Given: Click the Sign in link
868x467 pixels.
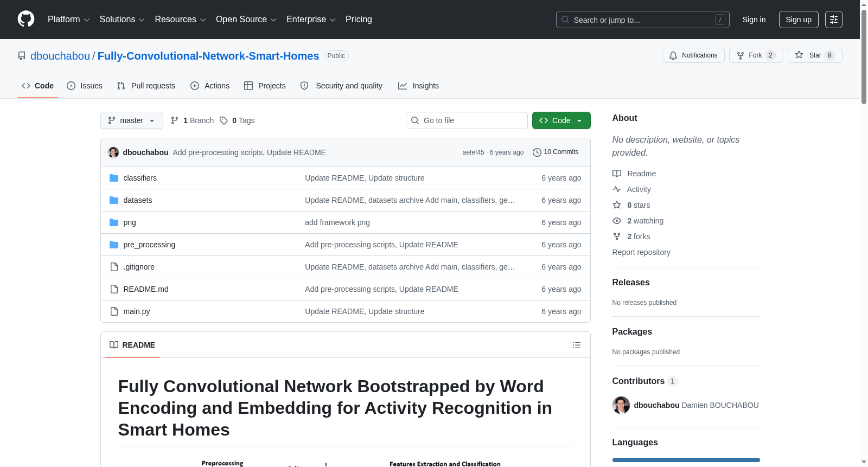Looking at the screenshot, I should click(754, 20).
